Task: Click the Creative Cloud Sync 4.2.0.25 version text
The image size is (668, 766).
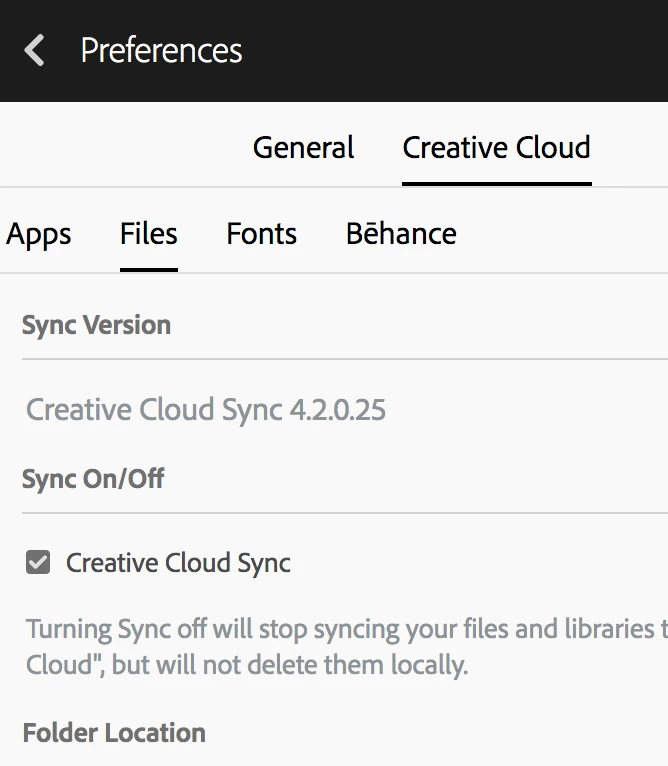Action: 206,410
